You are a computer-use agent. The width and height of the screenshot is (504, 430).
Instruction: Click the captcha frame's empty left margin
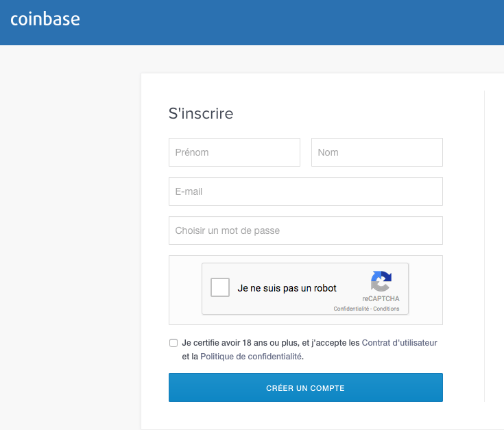(185, 290)
